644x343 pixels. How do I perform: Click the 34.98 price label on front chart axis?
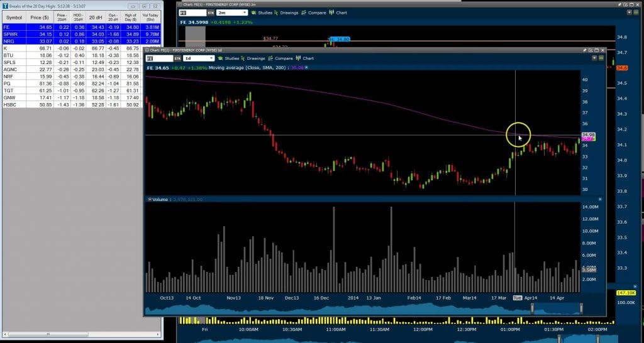(x=588, y=134)
